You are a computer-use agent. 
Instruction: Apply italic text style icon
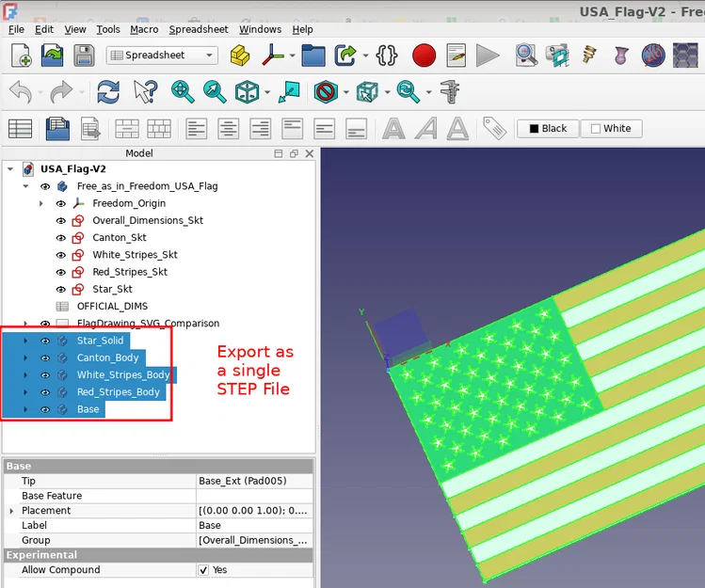(425, 129)
